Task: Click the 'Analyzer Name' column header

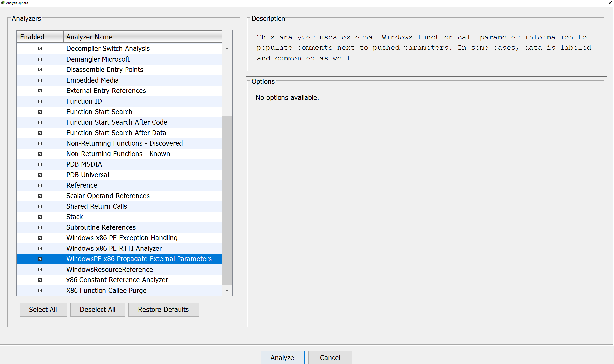Action: coord(89,37)
